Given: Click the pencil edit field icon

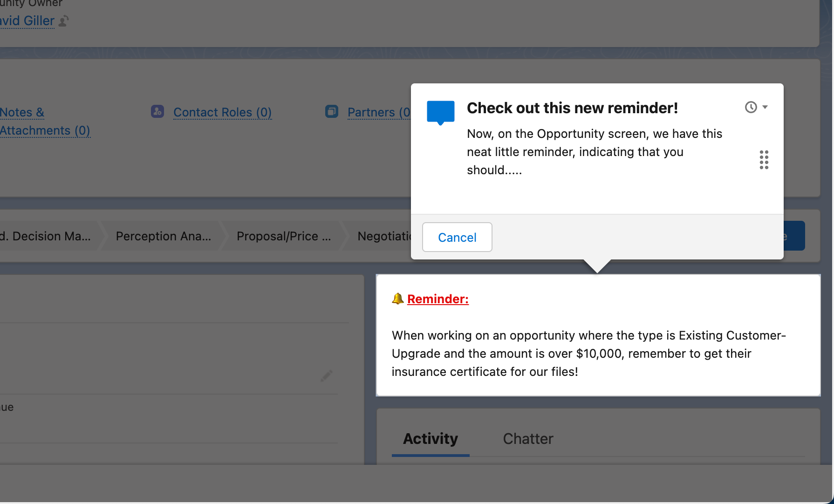Looking at the screenshot, I should coord(326,375).
